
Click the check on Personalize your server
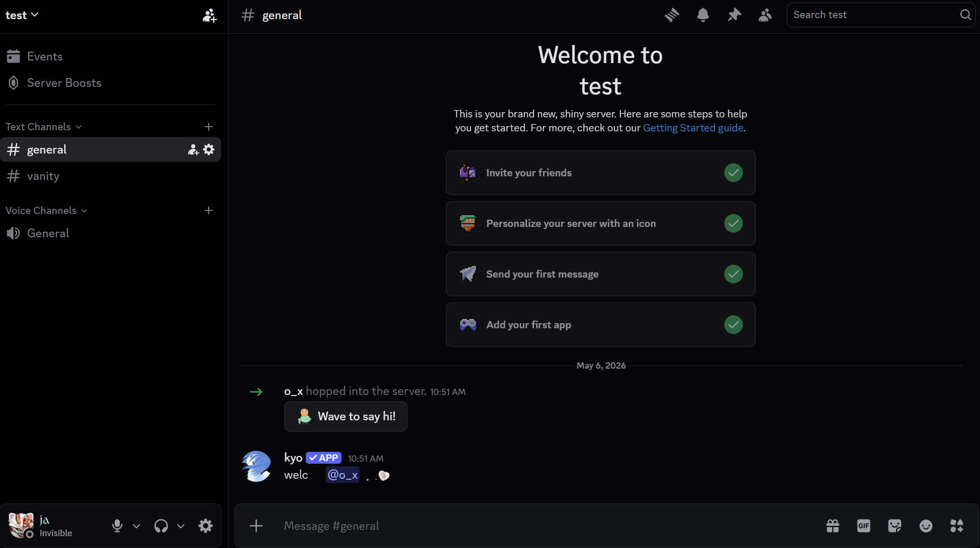point(733,223)
